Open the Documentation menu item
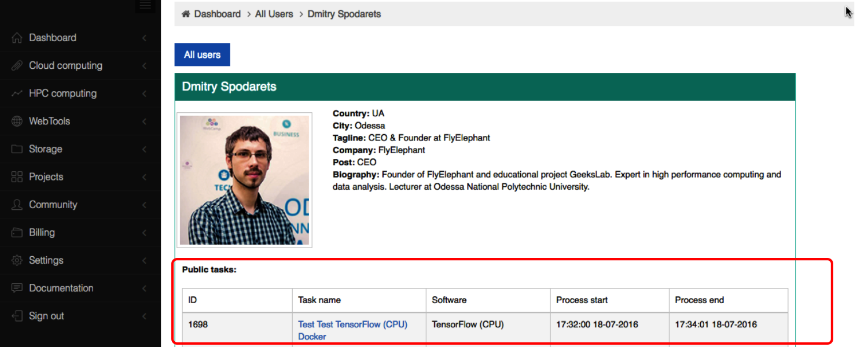 (x=61, y=288)
